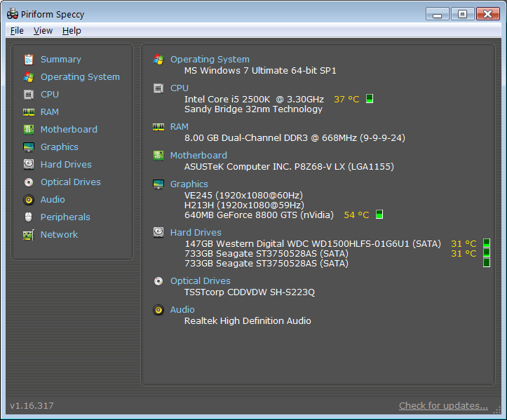Viewport: 507px width, 420px height.
Task: Click the Optical Drives heading in summary
Action: [201, 281]
